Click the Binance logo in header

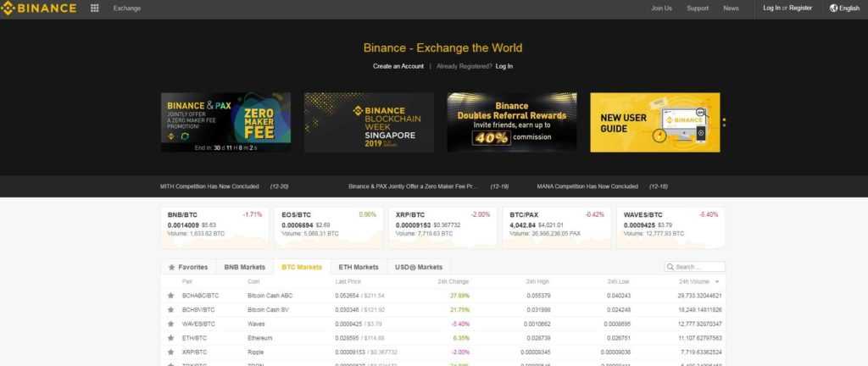coord(39,8)
